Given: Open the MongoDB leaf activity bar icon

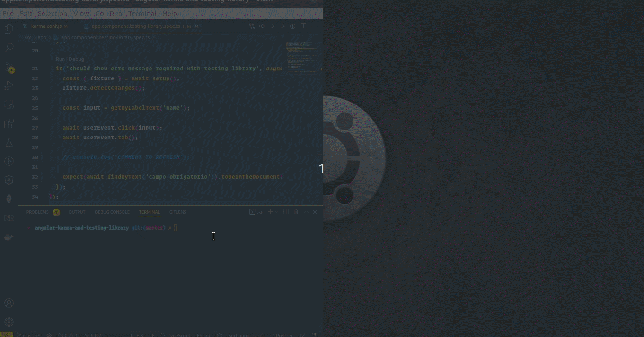Looking at the screenshot, I should coord(9,199).
